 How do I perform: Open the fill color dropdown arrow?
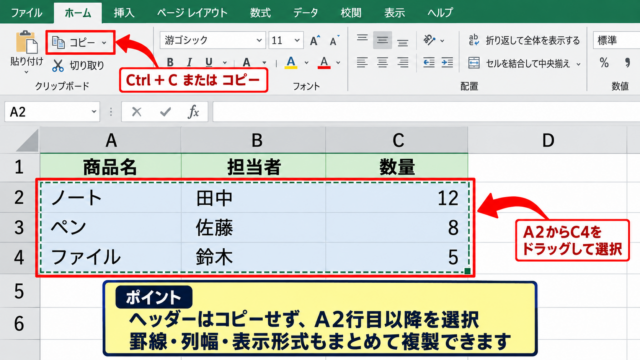click(x=306, y=63)
